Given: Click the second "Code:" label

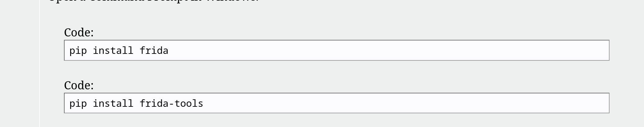Looking at the screenshot, I should [x=79, y=85].
